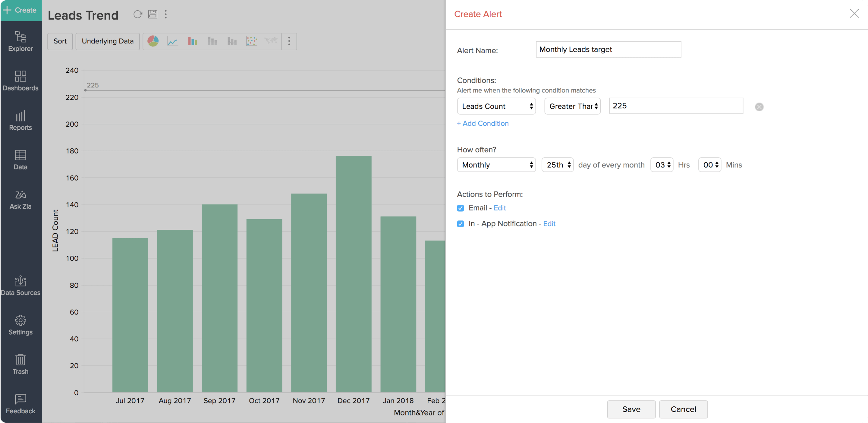Change the 25th day selector
The height and width of the screenshot is (423, 868).
557,165
